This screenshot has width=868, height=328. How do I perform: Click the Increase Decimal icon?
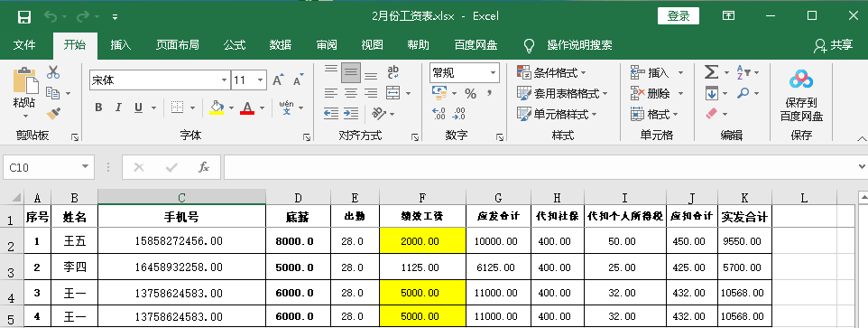click(x=439, y=114)
